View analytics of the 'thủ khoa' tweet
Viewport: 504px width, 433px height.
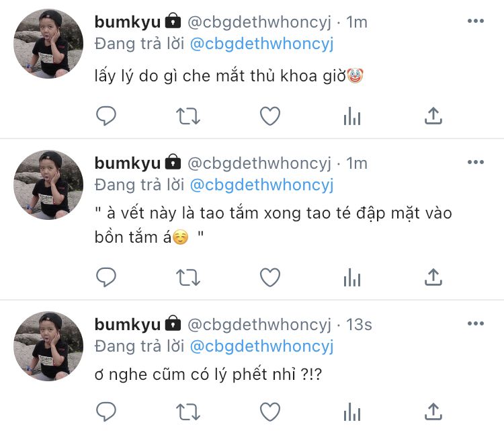(352, 116)
